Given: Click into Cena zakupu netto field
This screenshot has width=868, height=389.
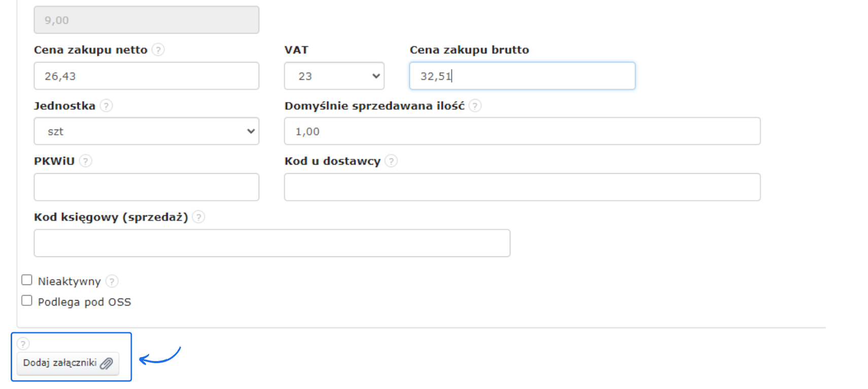Looking at the screenshot, I should pyautogui.click(x=146, y=76).
